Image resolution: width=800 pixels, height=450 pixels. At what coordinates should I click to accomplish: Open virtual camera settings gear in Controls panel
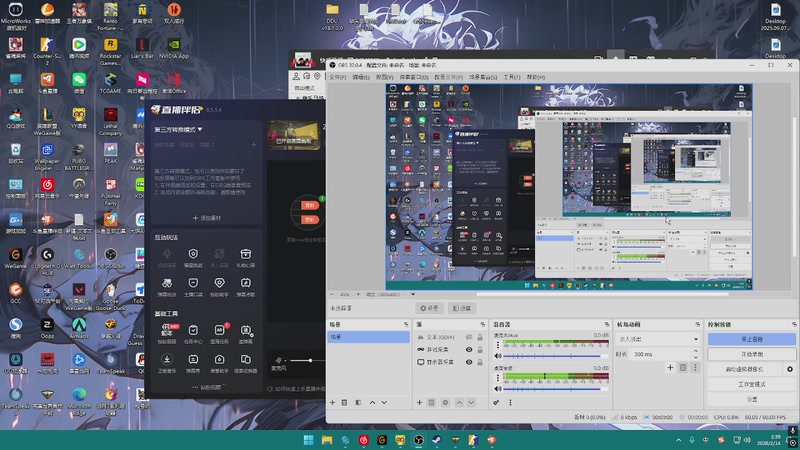(x=790, y=369)
